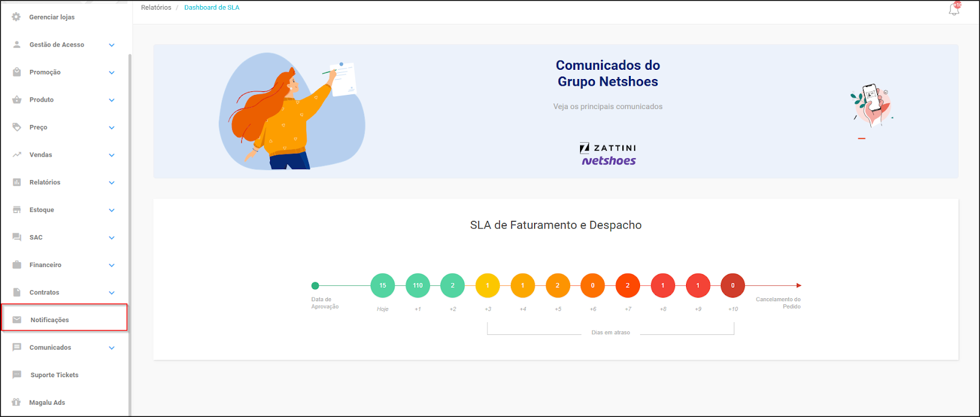Image resolution: width=980 pixels, height=417 pixels.
Task: Click the Relatórios breadcrumb link
Action: coord(156,7)
